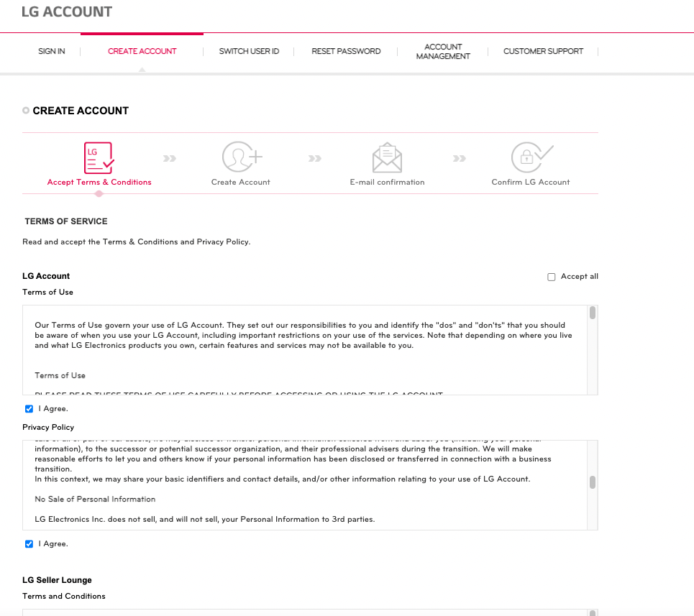Click the Confirm LG Account lock icon
The width and height of the screenshot is (694, 616).
531,157
